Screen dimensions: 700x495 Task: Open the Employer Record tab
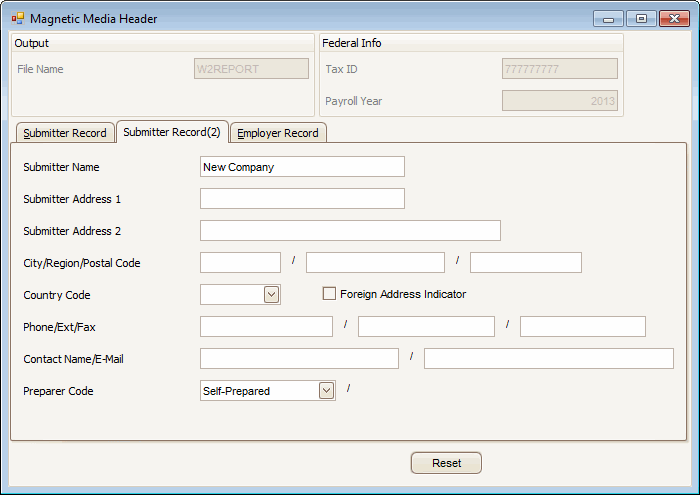point(278,133)
